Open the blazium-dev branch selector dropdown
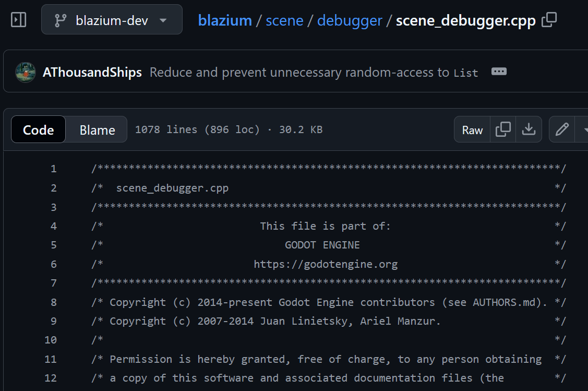This screenshot has height=391, width=588. [x=112, y=20]
